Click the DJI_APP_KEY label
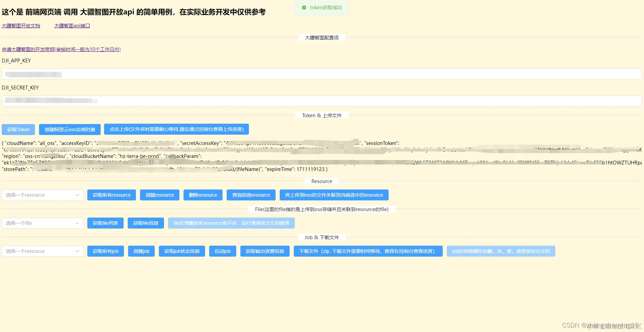The image size is (644, 332). coord(16,61)
